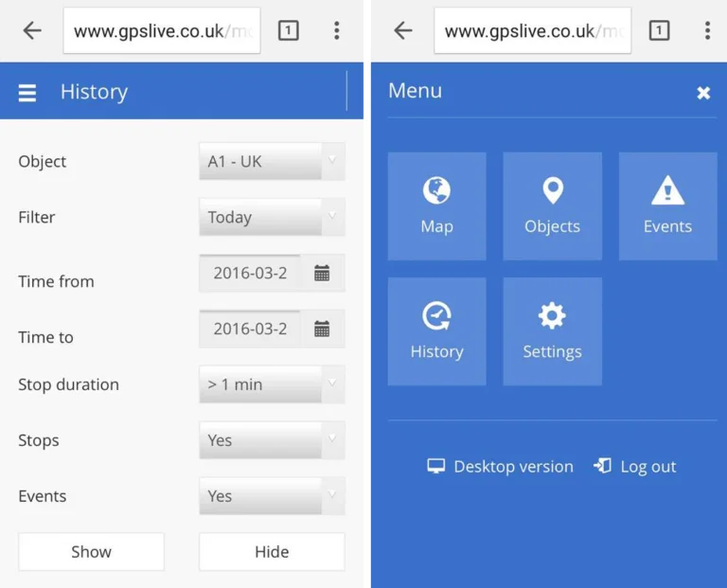Select the Objects location pin tile
Viewport: 727px width, 588px height.
point(552,205)
